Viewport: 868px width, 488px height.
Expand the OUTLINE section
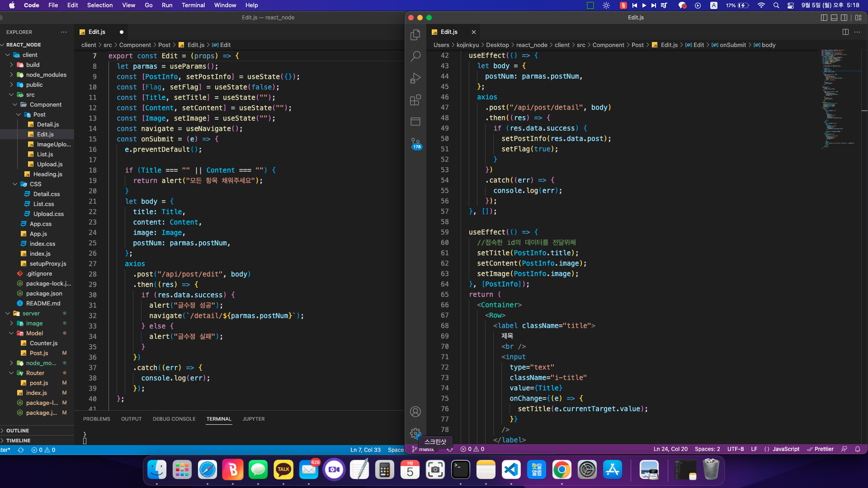coord(17,431)
